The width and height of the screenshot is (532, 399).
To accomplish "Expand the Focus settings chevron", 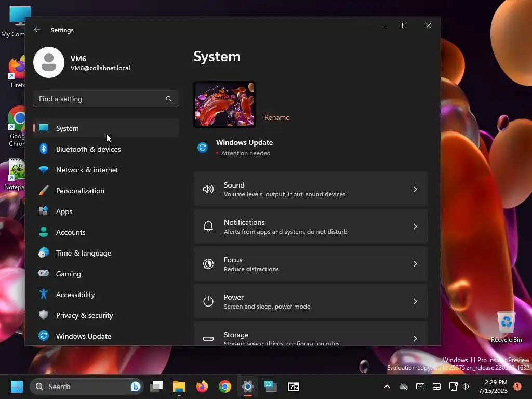I will pos(415,264).
